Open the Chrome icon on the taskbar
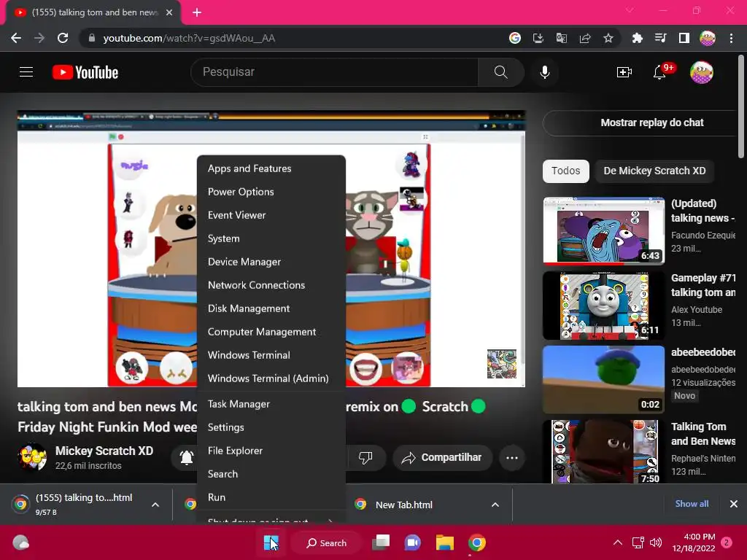This screenshot has width=747, height=560. point(477,542)
